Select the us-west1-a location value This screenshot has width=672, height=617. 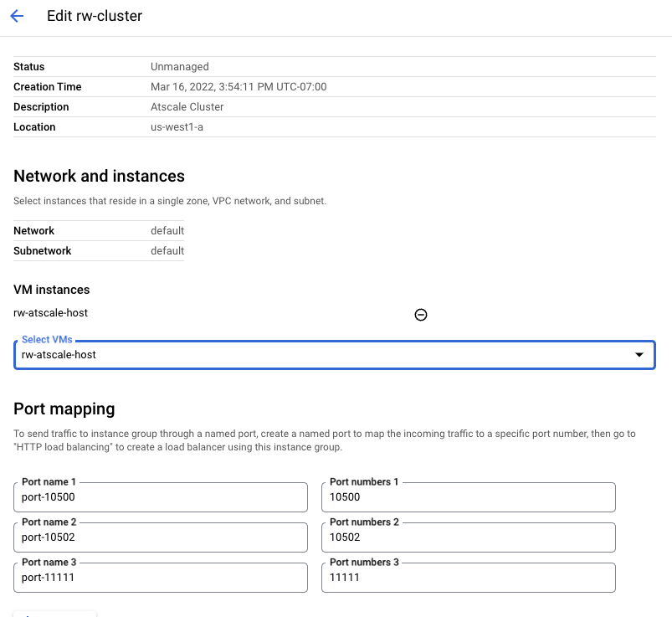point(177,127)
